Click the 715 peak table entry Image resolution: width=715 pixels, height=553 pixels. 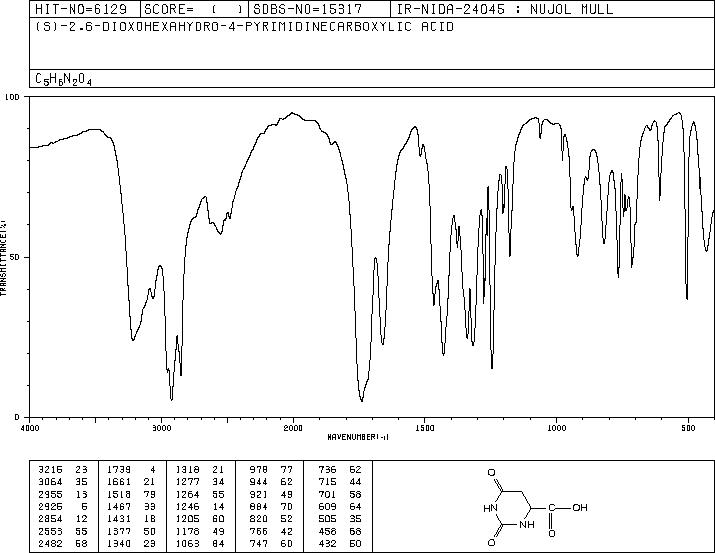327,481
